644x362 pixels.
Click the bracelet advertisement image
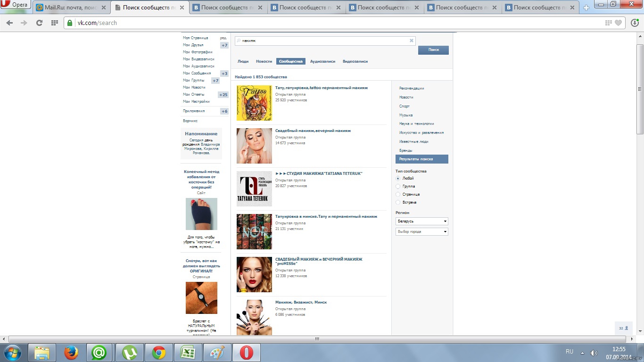coord(201,298)
